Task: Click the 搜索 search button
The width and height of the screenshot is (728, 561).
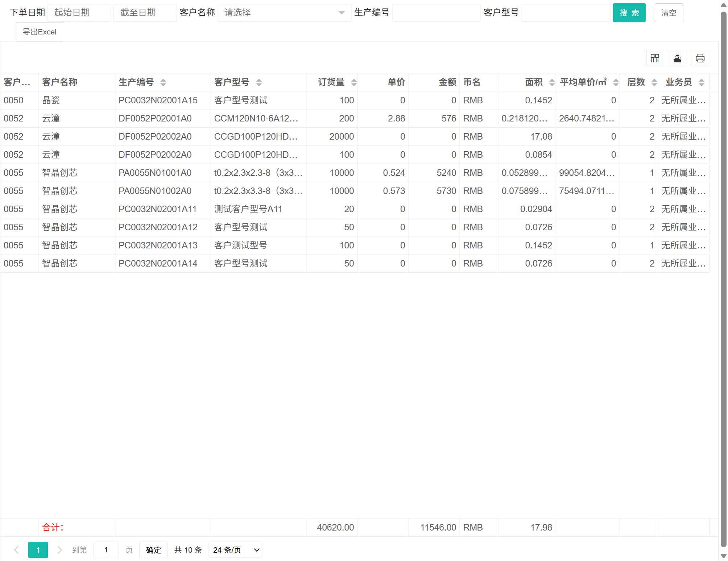Action: click(629, 13)
